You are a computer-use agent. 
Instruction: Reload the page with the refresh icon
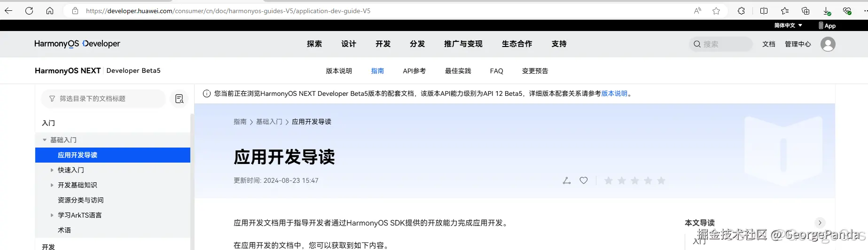point(29,11)
